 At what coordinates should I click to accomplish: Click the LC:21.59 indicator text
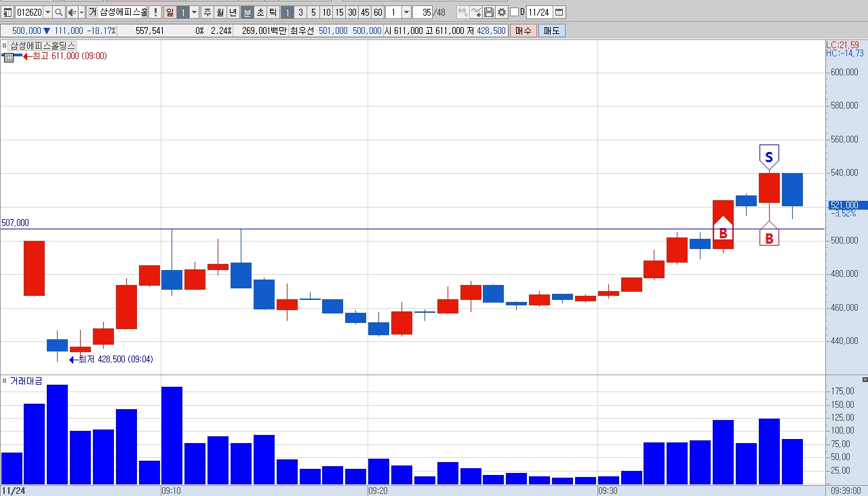844,45
